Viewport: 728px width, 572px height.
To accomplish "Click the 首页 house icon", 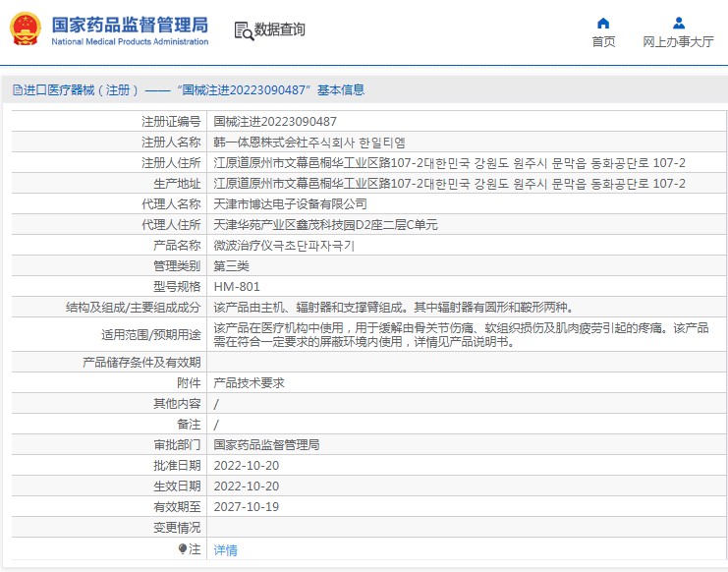I will coord(603,24).
